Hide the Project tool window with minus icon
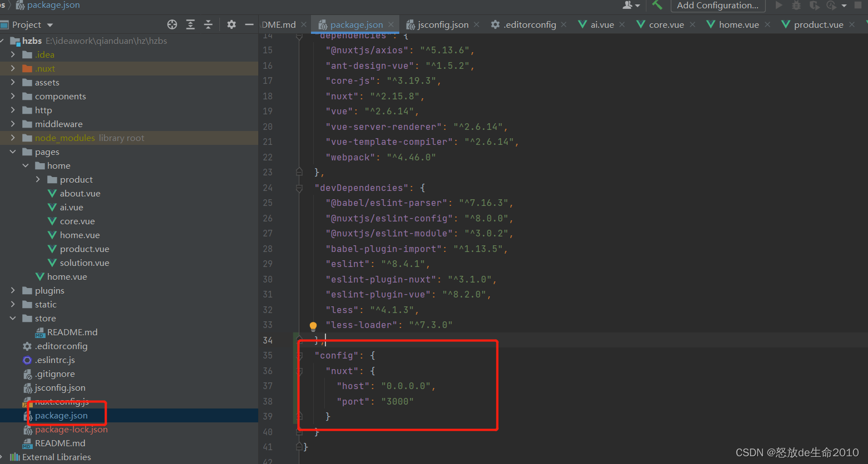The image size is (868, 464). click(x=249, y=24)
